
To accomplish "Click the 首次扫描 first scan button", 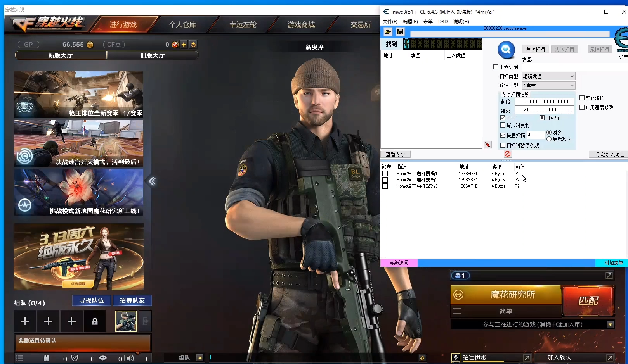I will pyautogui.click(x=535, y=49).
